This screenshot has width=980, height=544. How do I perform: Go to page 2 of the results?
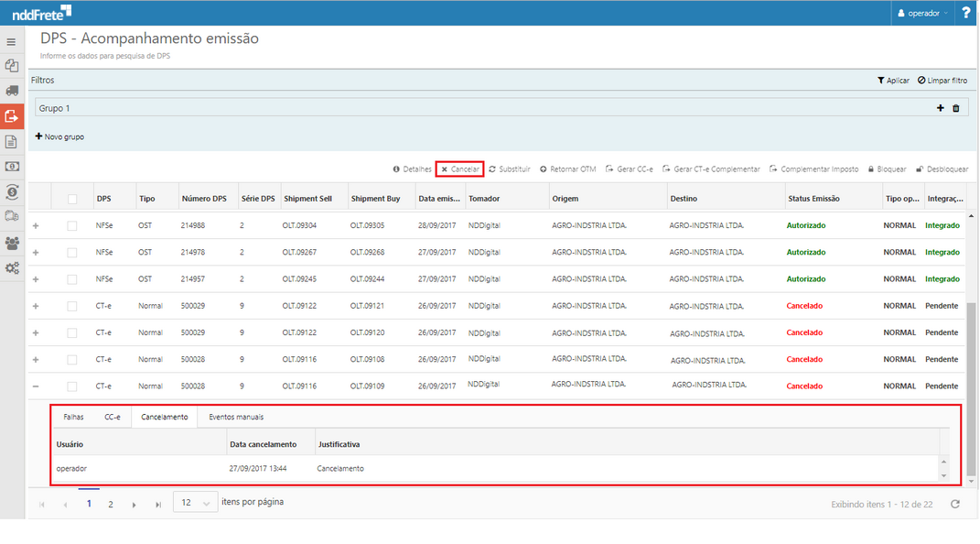click(111, 504)
